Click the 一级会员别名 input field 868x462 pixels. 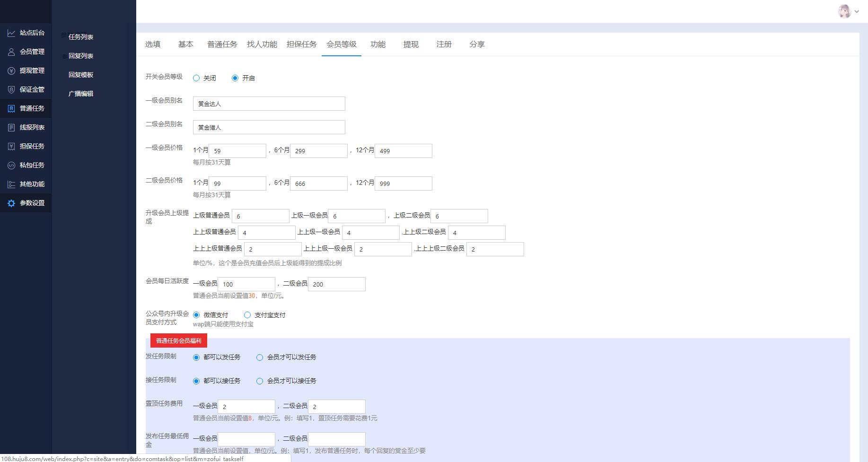(269, 104)
